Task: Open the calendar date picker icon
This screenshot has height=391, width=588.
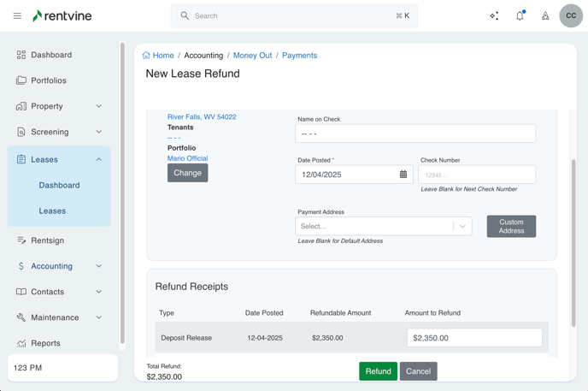Action: pos(403,175)
